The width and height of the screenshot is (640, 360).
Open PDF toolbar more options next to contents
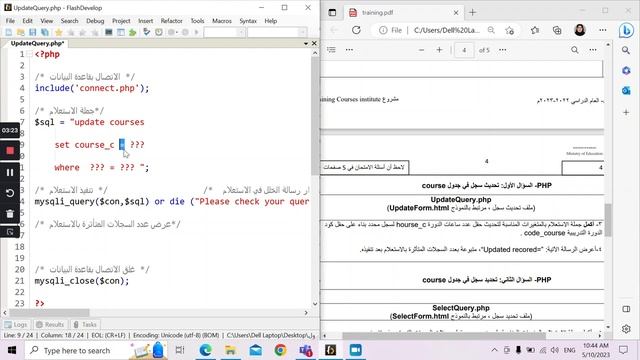coord(349,50)
